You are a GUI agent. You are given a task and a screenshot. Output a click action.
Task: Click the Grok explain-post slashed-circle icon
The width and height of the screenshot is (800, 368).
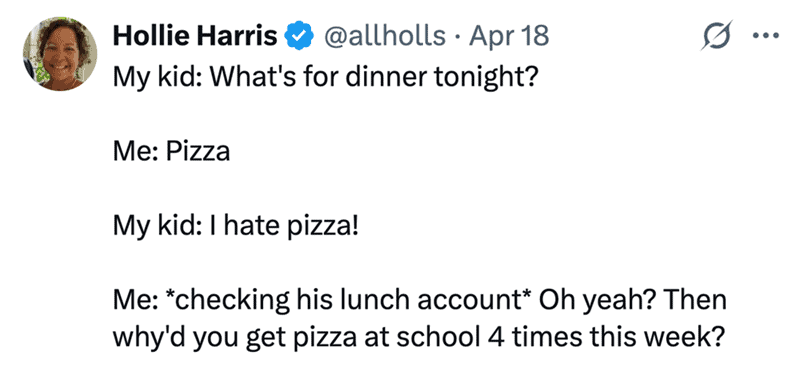(x=716, y=36)
